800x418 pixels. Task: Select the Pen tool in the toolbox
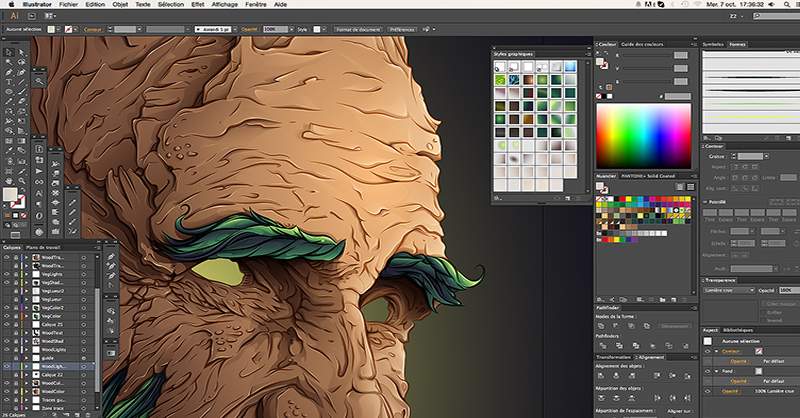pos(9,72)
